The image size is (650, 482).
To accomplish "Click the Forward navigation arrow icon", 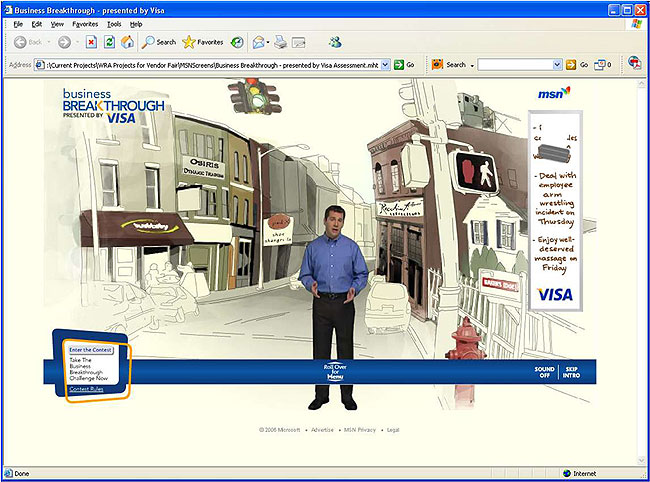I will 64,42.
